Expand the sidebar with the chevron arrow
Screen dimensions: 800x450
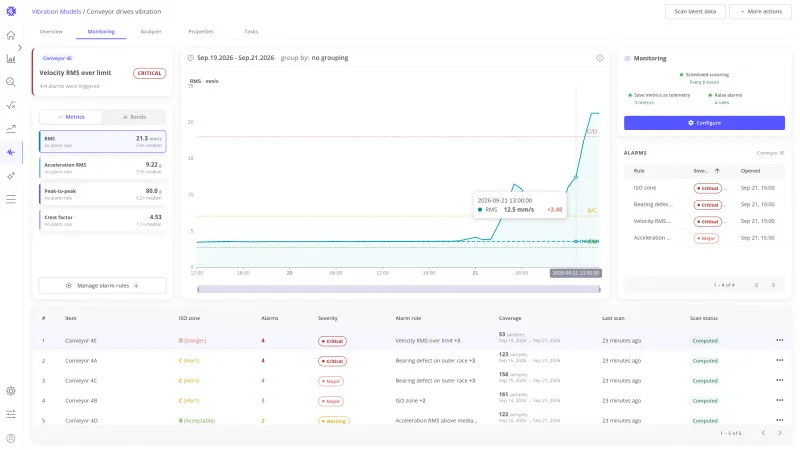pos(19,47)
